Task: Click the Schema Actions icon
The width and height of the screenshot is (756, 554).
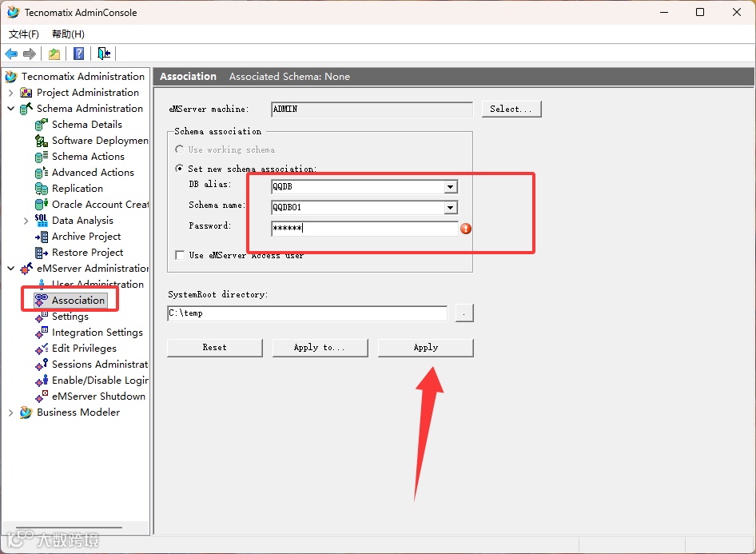Action: tap(42, 156)
